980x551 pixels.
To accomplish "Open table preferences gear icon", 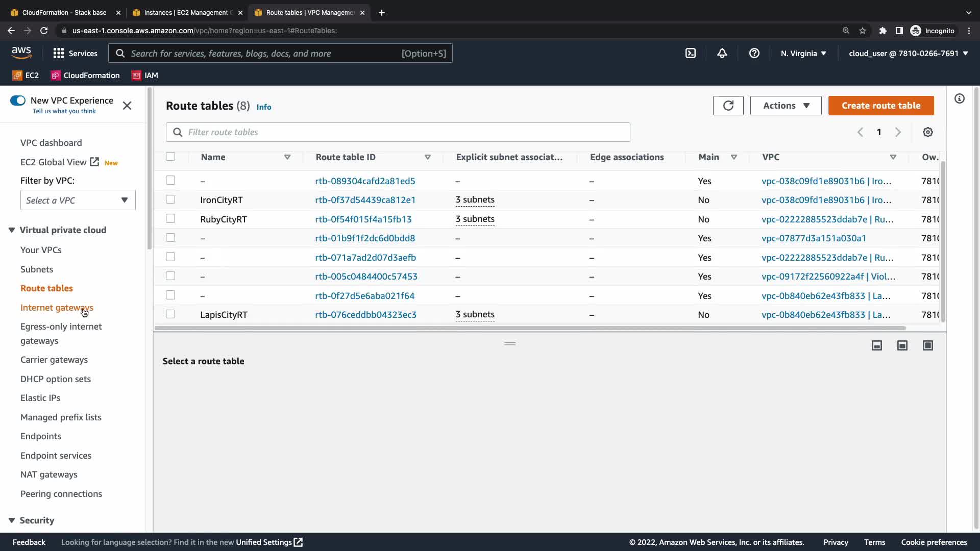I will click(927, 132).
